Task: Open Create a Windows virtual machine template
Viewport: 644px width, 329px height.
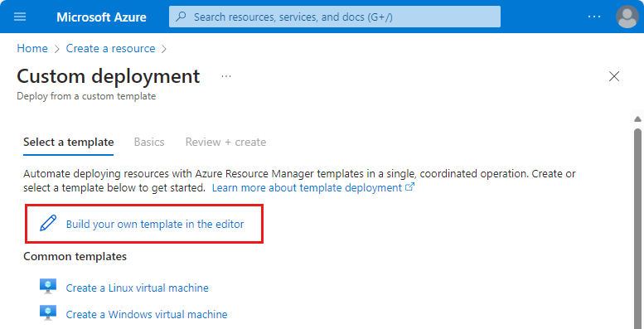Action: coord(147,314)
